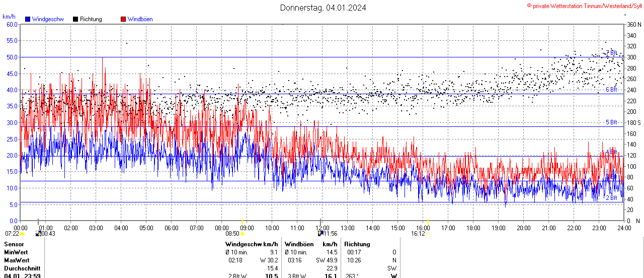This screenshot has height=278, width=644.
Task: Click the 360 N label on the right axis
Action: coord(633,25)
